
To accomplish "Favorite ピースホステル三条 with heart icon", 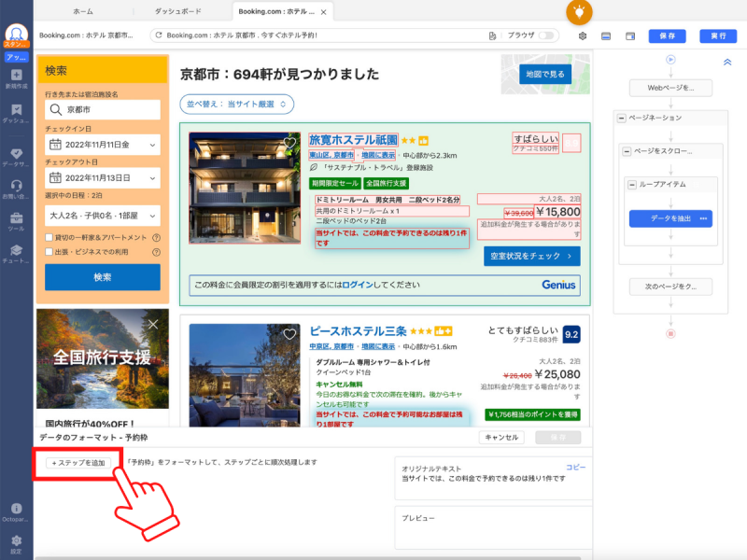I will pos(289,334).
